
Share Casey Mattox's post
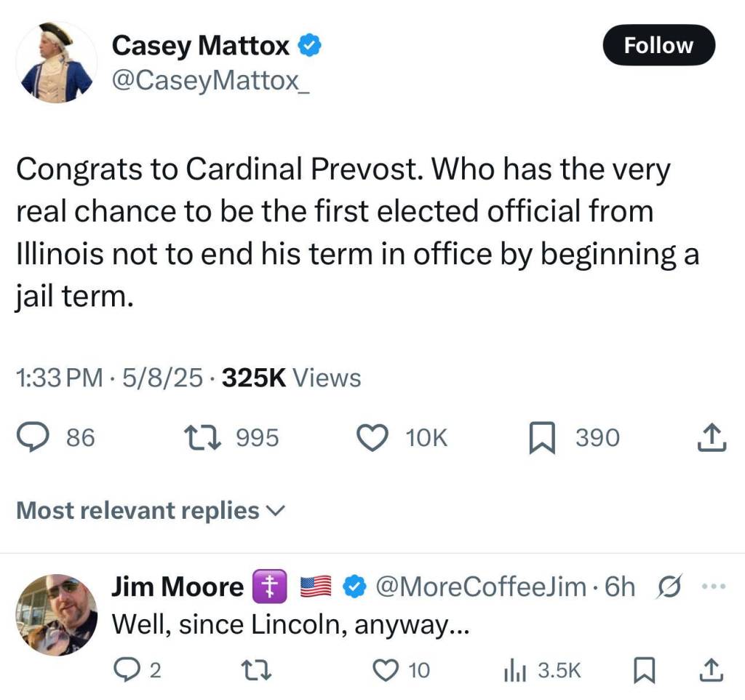[x=712, y=437]
